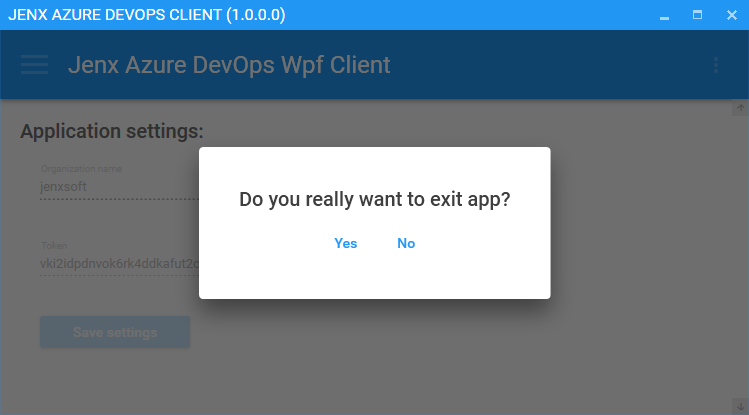Open the hamburger navigation menu
This screenshot has height=415, width=749.
(34, 64)
